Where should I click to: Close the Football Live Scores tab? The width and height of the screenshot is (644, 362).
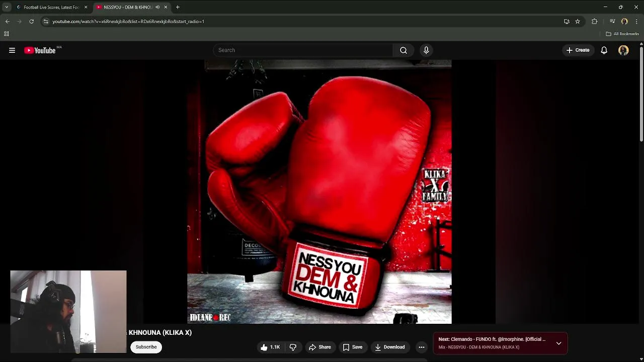click(x=86, y=7)
